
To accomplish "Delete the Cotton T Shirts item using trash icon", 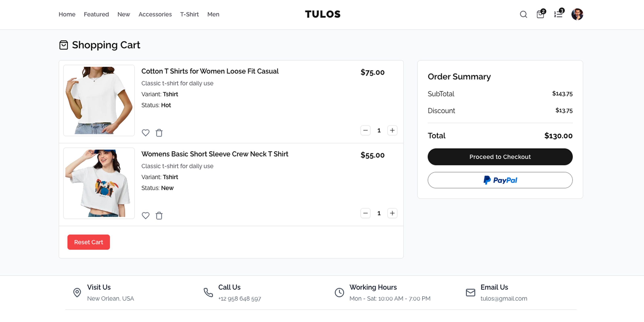I will [159, 133].
